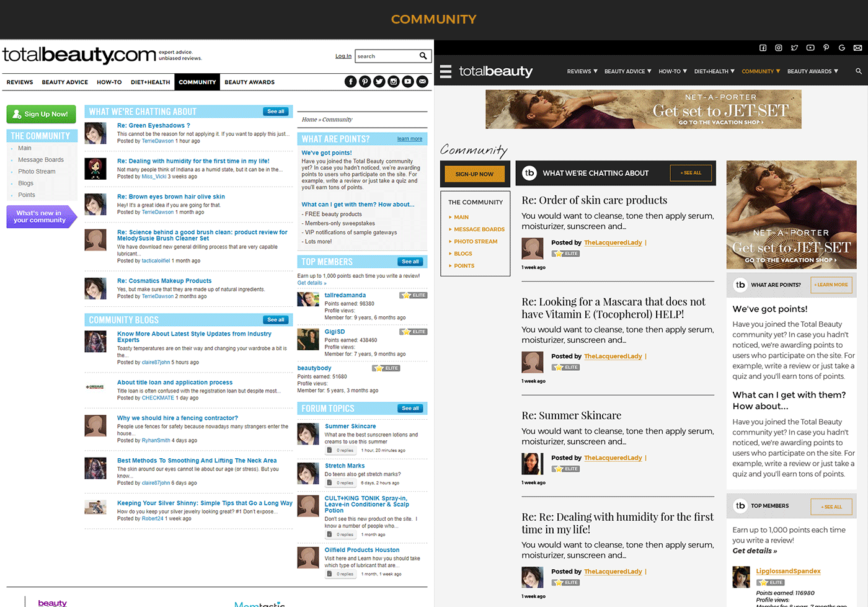Click Facebook icon in white site header
The height and width of the screenshot is (607, 868).
click(351, 82)
